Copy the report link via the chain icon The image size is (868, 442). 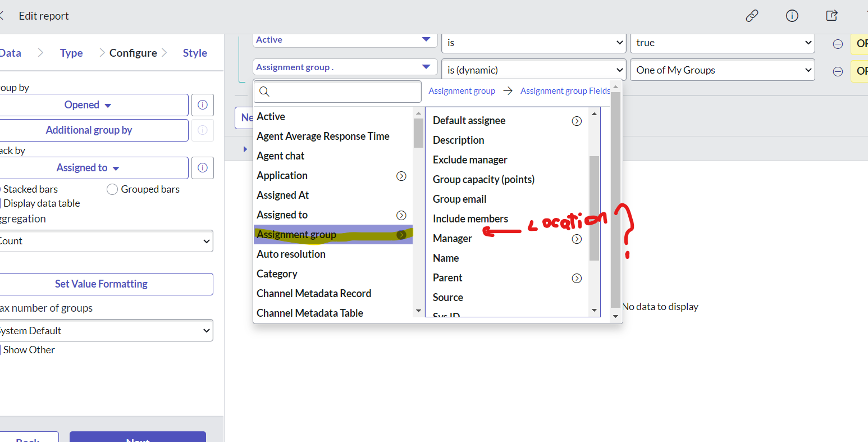click(752, 16)
